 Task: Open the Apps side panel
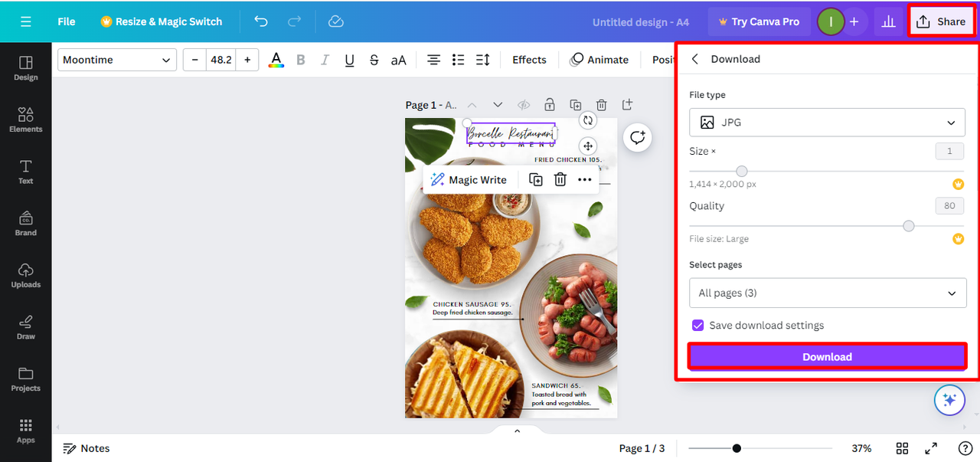coord(26,431)
